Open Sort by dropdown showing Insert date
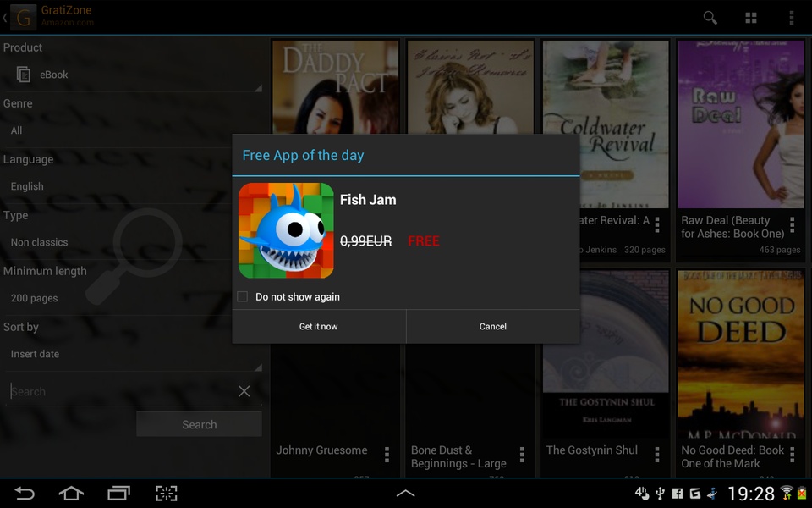This screenshot has height=508, width=812. pos(133,355)
